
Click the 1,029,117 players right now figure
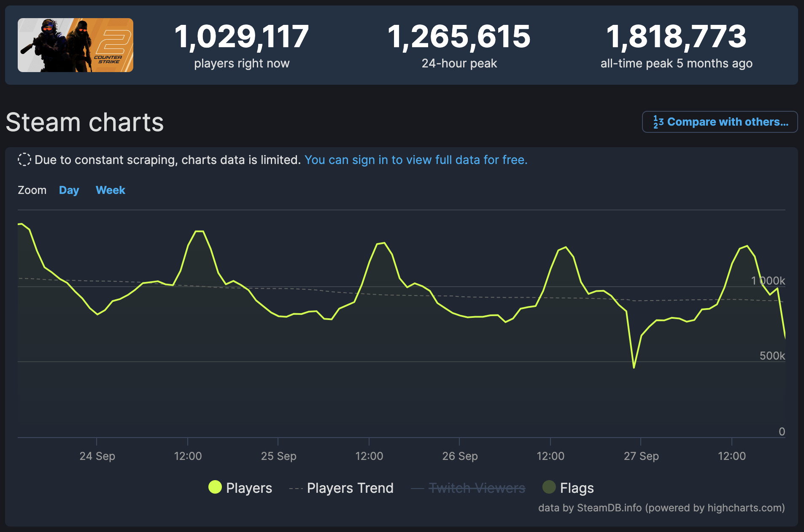tap(242, 36)
